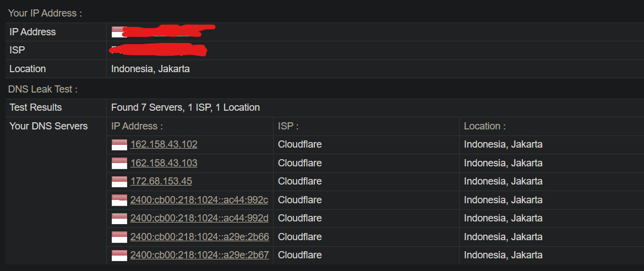Click the flag next to 2400:cb00:218:1024::ac44:992c

pyautogui.click(x=119, y=200)
